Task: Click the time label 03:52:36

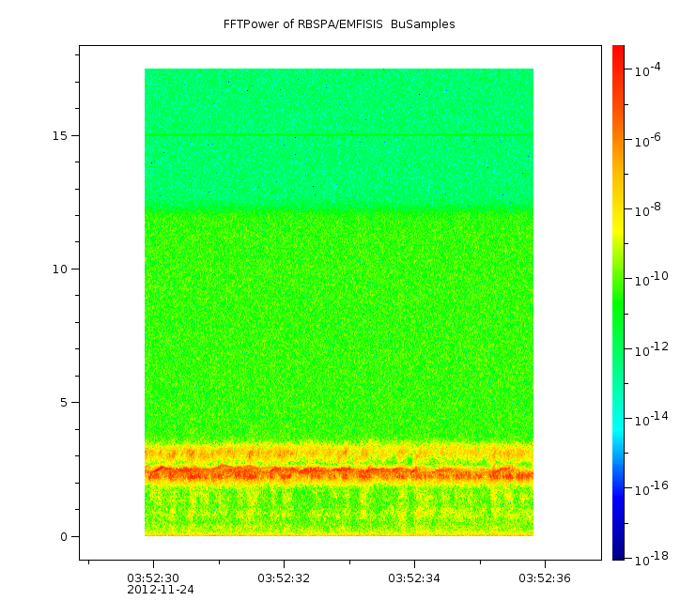Action: point(545,578)
